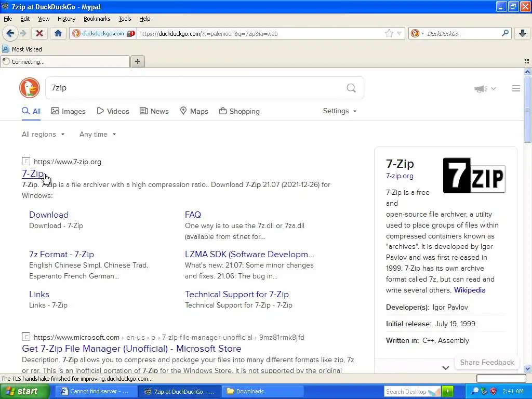The height and width of the screenshot is (399, 532).
Task: Open URL history dropdown arrow
Action: 400,33
